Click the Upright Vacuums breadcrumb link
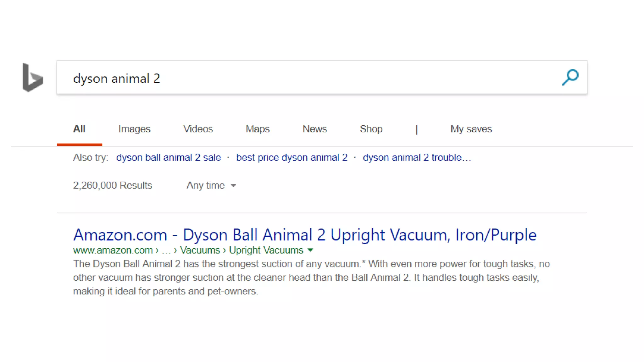This screenshot has width=644, height=362. 266,250
